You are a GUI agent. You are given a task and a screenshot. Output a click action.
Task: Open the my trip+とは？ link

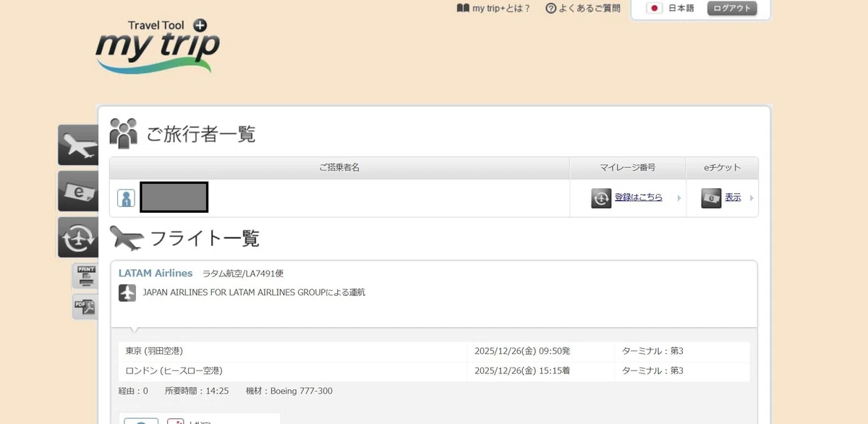pyautogui.click(x=501, y=9)
